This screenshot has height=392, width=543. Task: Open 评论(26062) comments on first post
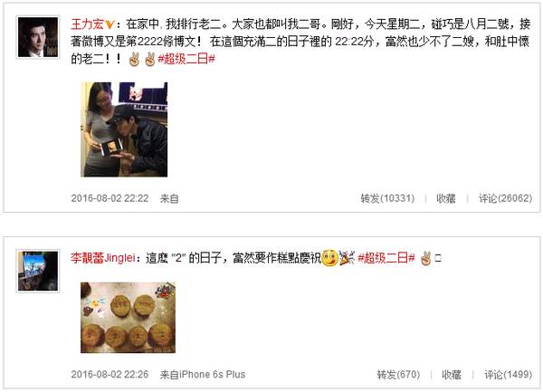(505, 198)
